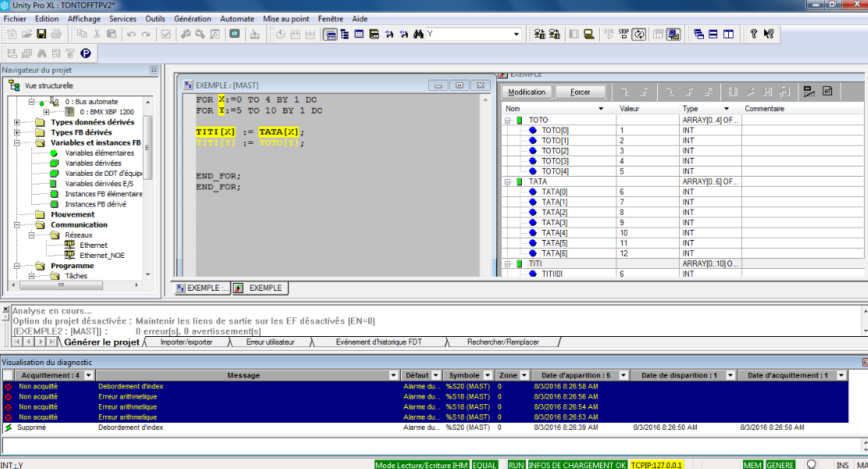
Task: Click the cascade windows toolbar icon
Action: [x=699, y=34]
